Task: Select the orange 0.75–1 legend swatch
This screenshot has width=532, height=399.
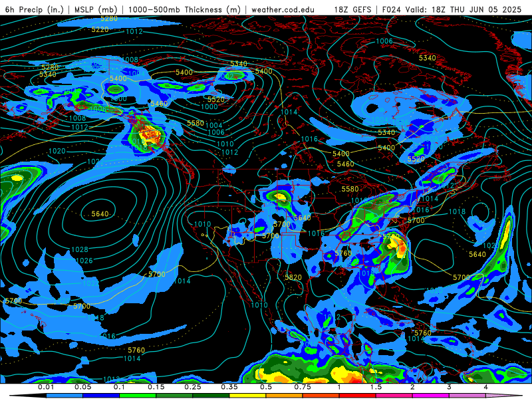Action: pos(285,396)
